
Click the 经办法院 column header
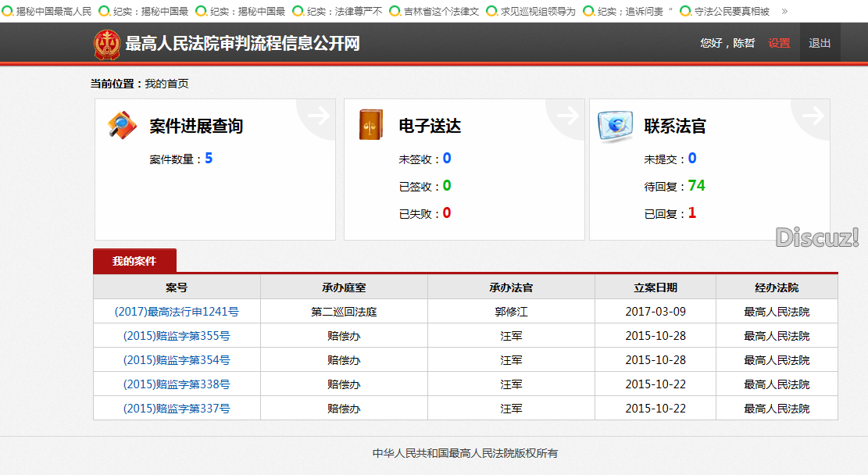tap(777, 287)
